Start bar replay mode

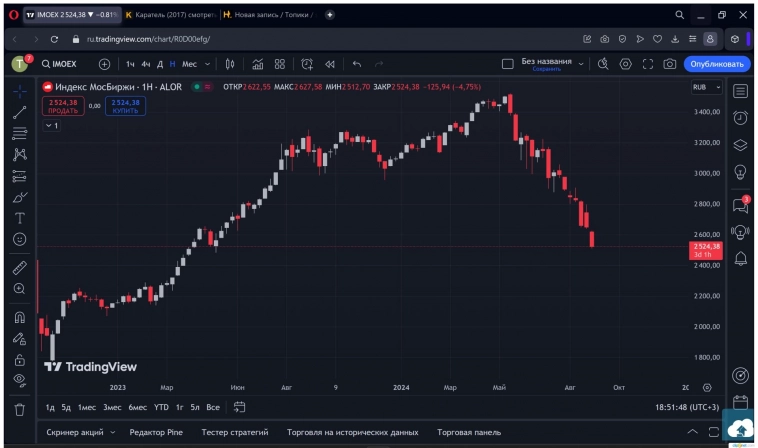tap(330, 64)
